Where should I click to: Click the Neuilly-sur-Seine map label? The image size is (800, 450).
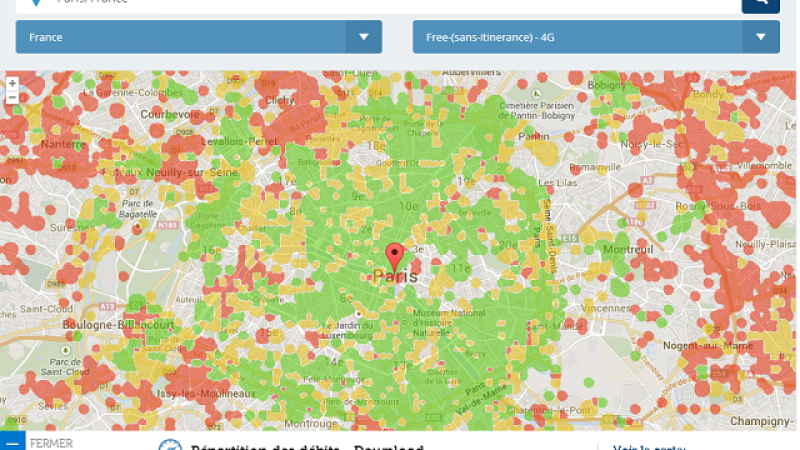click(x=192, y=172)
